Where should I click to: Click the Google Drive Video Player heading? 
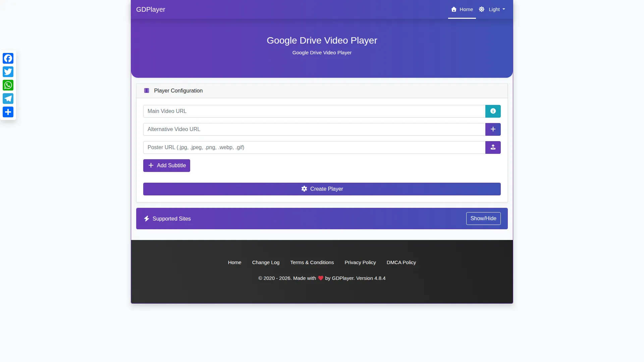(322, 41)
